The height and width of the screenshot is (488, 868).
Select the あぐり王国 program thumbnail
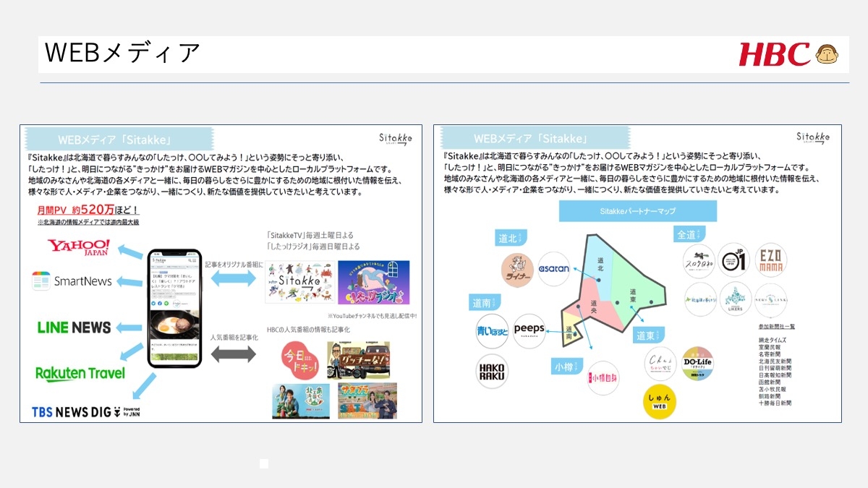[301, 401]
